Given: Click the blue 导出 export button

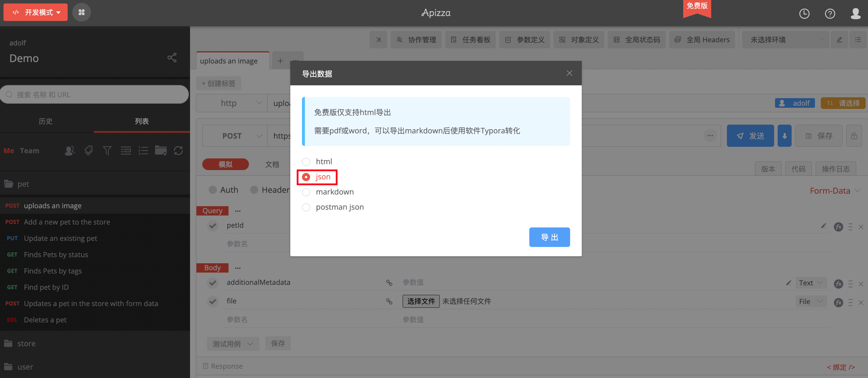Looking at the screenshot, I should click(549, 237).
